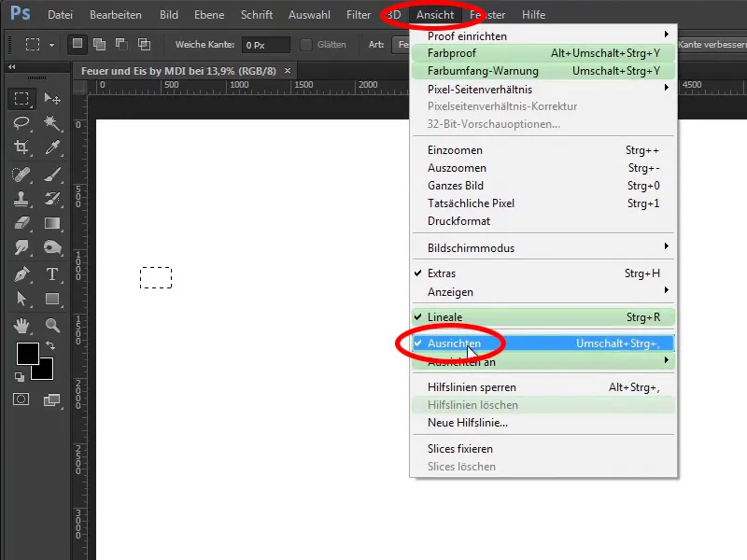The image size is (747, 560).
Task: Click Intersect with selection mode button
Action: tap(145, 44)
